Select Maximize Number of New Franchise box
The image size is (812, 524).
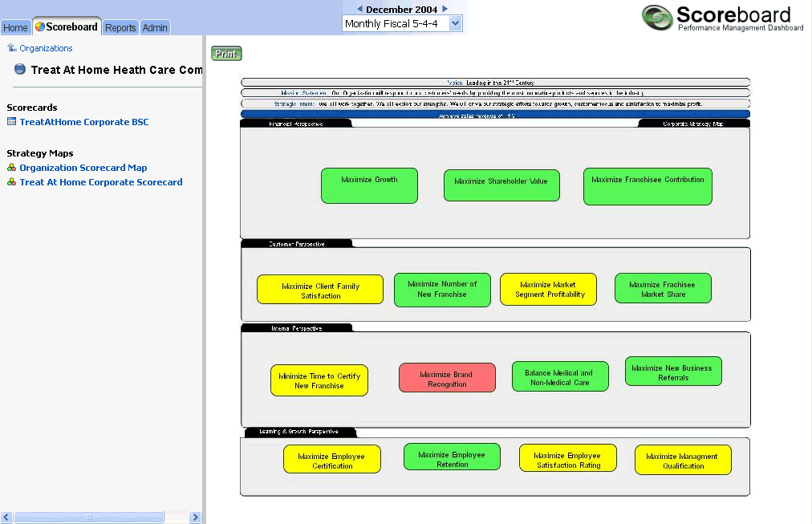pyautogui.click(x=442, y=290)
